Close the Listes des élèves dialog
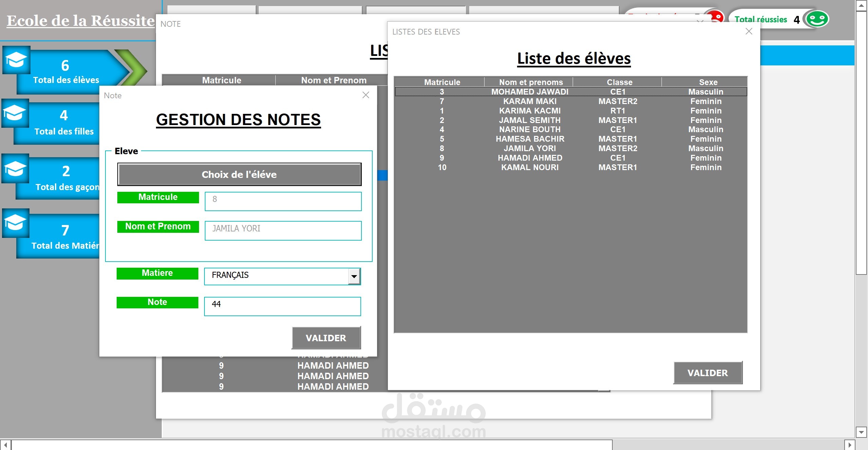 click(749, 32)
